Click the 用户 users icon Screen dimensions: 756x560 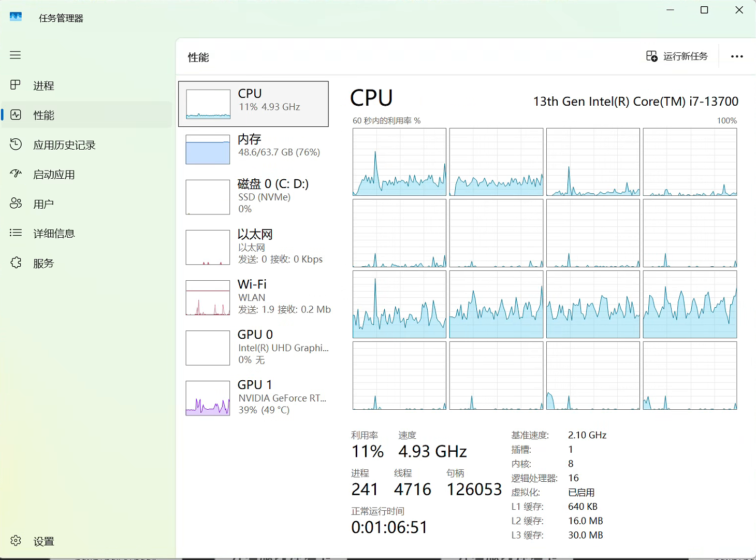tap(16, 204)
